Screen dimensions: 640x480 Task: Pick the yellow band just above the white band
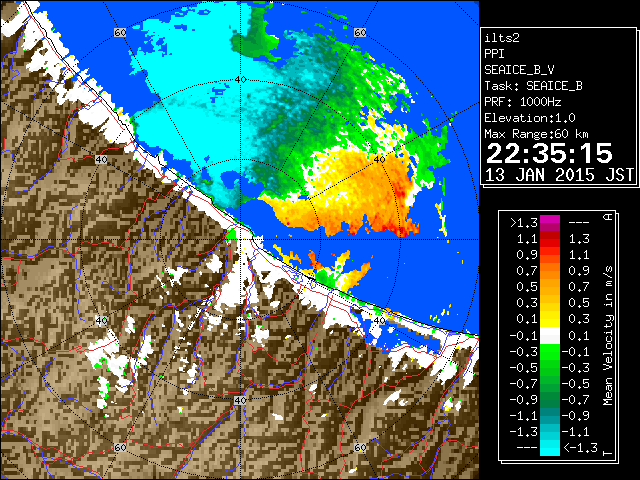click(550, 319)
